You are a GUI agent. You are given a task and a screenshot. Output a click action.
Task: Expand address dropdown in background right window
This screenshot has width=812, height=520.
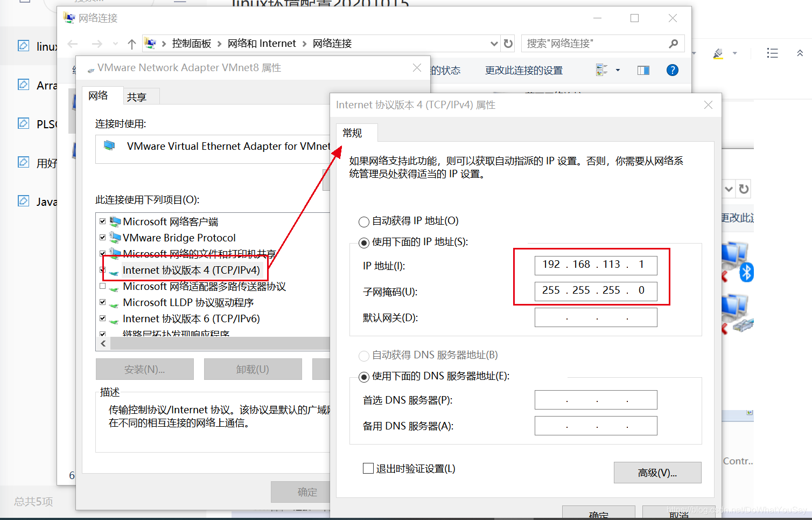tap(729, 189)
